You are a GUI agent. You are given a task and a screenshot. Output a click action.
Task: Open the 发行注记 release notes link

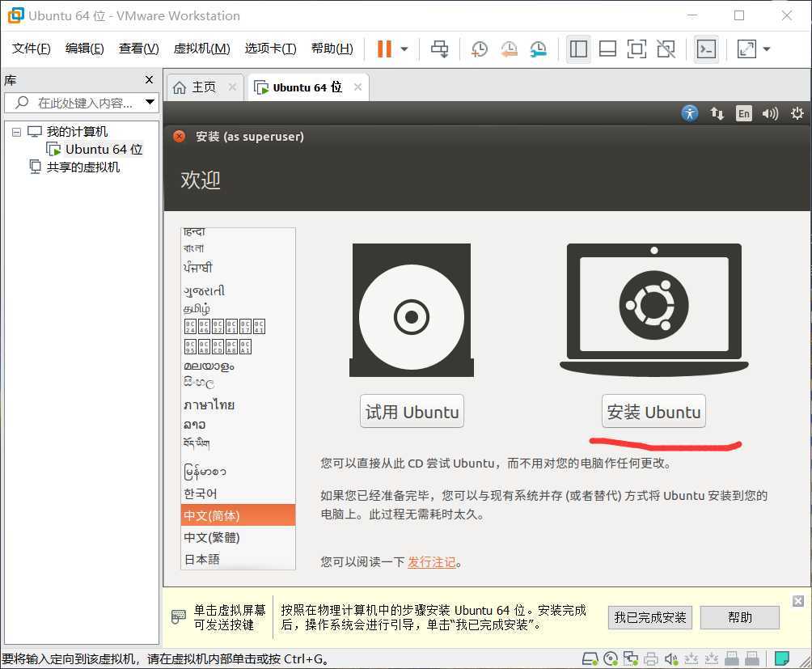click(x=431, y=562)
